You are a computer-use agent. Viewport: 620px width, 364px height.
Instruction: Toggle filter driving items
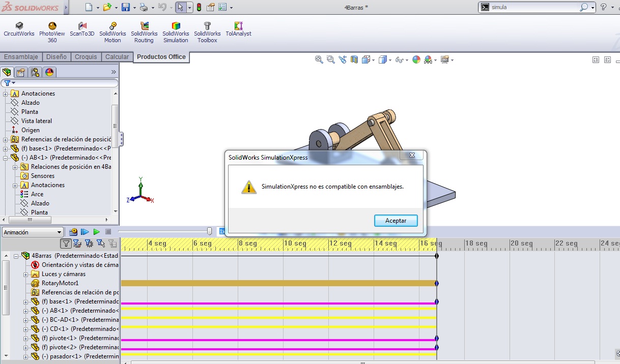point(89,244)
